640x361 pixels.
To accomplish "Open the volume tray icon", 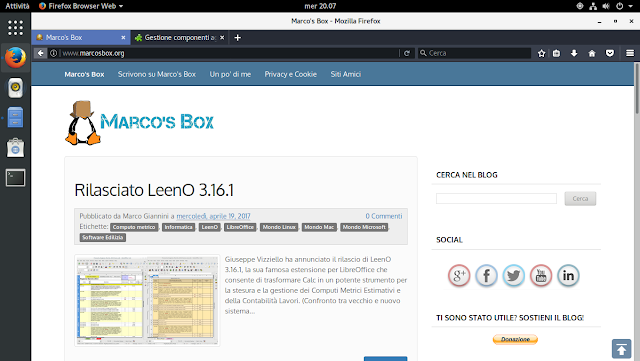I will (606, 6).
